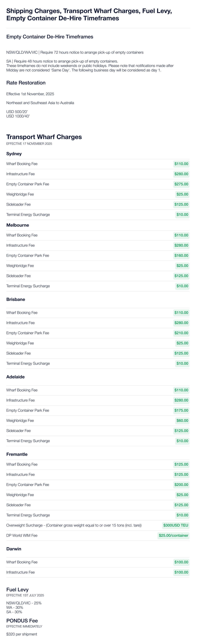Screen dimensions: 200x644
Task: Click the Rate Restoration heading
Action: click(26, 83)
